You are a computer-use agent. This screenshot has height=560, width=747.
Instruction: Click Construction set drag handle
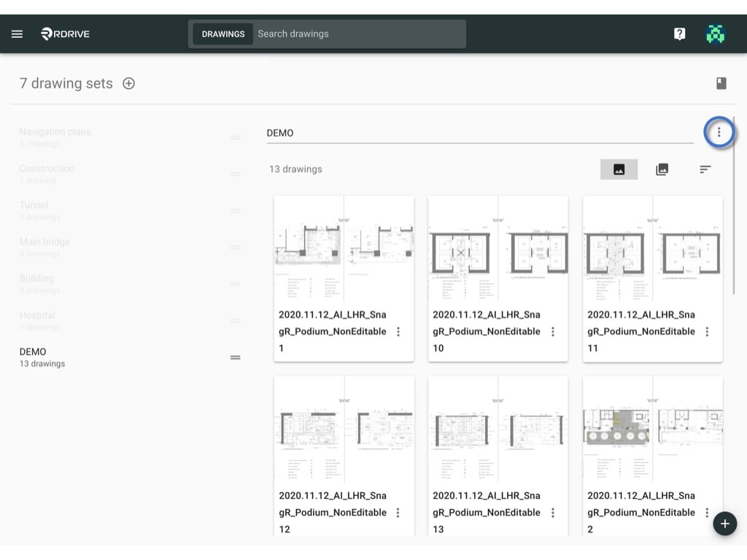click(x=236, y=174)
